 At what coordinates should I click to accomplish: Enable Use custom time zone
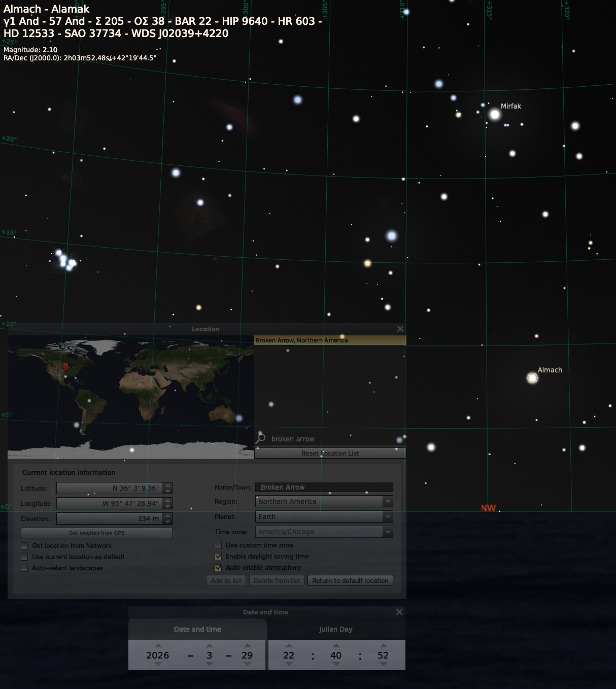click(x=218, y=545)
